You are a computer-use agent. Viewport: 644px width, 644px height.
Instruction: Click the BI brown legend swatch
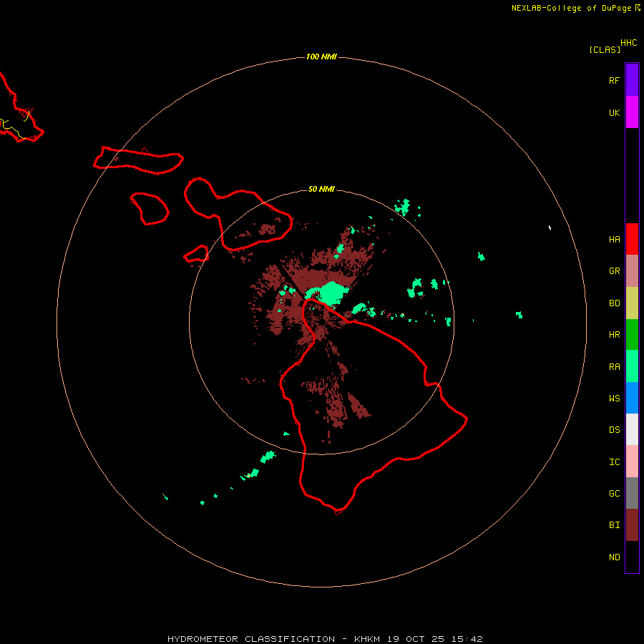pyautogui.click(x=632, y=525)
